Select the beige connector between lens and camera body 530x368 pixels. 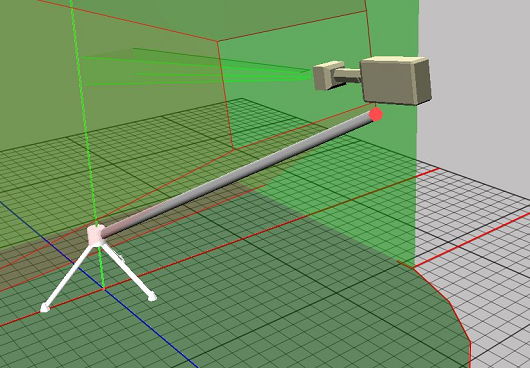(346, 76)
